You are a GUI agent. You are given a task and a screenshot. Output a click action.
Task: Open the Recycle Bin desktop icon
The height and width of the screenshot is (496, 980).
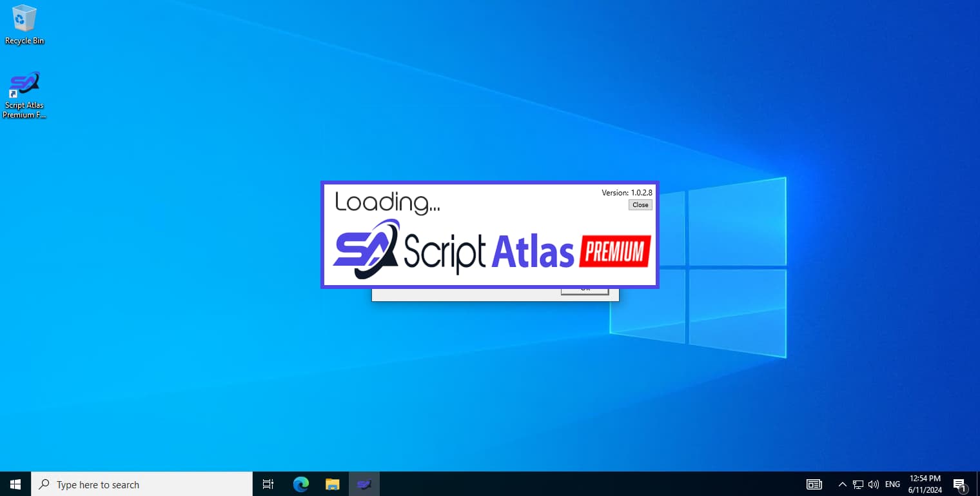tap(24, 25)
